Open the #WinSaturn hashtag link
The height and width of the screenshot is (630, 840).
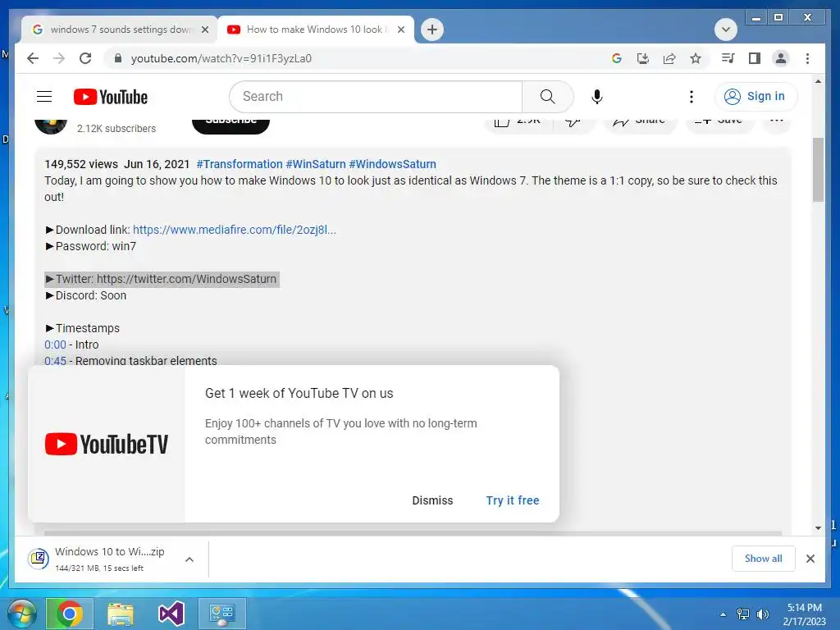(316, 164)
